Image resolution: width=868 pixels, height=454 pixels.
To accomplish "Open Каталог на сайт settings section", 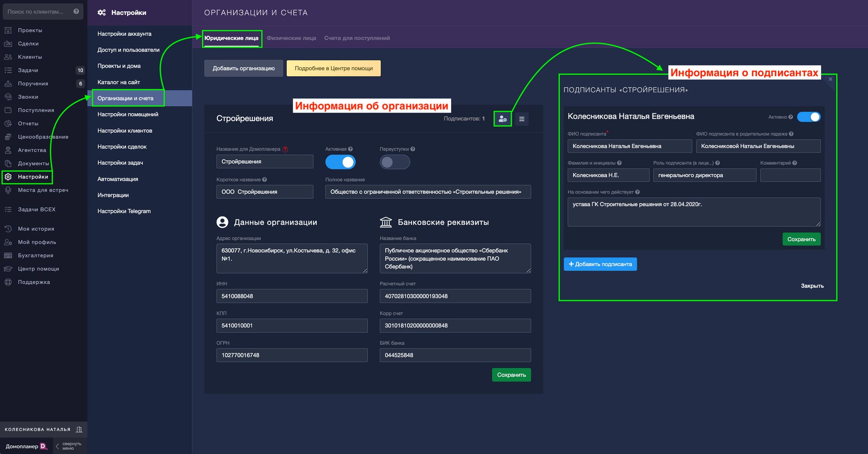I will [x=118, y=82].
